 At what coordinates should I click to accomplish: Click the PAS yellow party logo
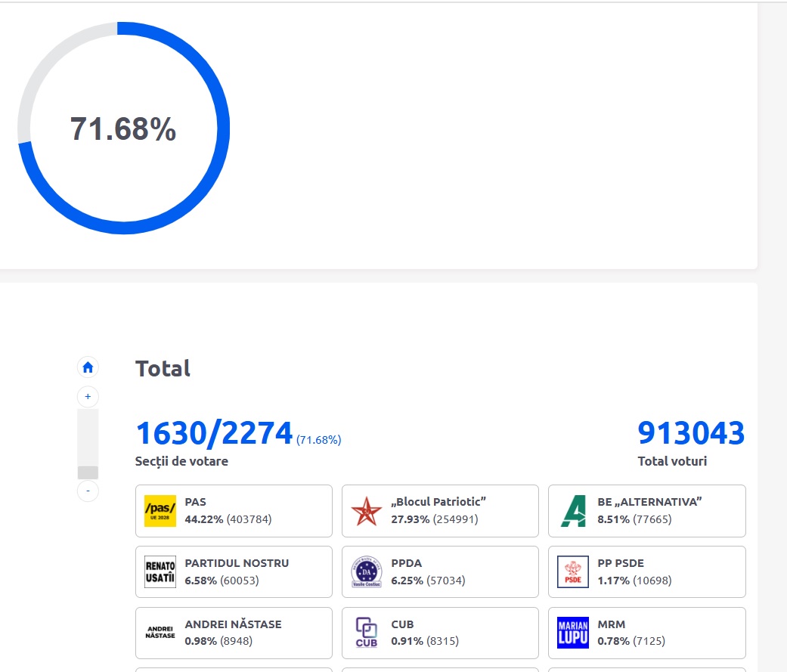[160, 511]
